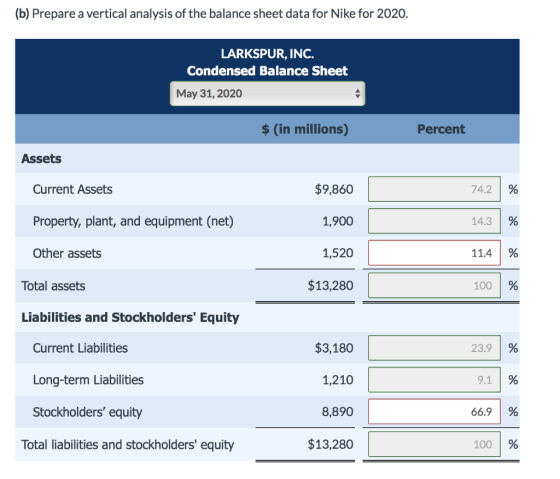The image size is (560, 479).
Task: Click the Assets section heading
Action: point(41,159)
